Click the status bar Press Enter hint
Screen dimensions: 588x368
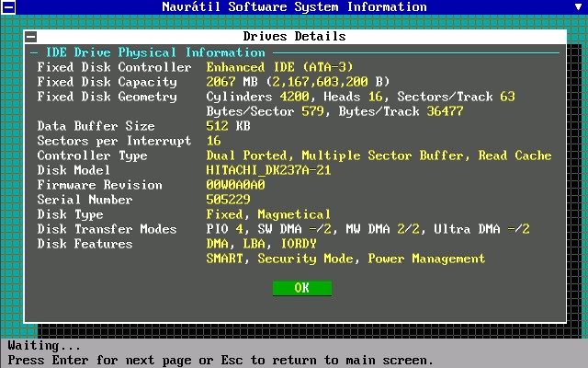click(x=220, y=360)
